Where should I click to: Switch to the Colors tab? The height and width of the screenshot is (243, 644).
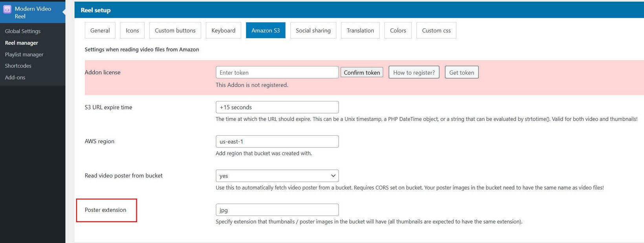(x=398, y=30)
